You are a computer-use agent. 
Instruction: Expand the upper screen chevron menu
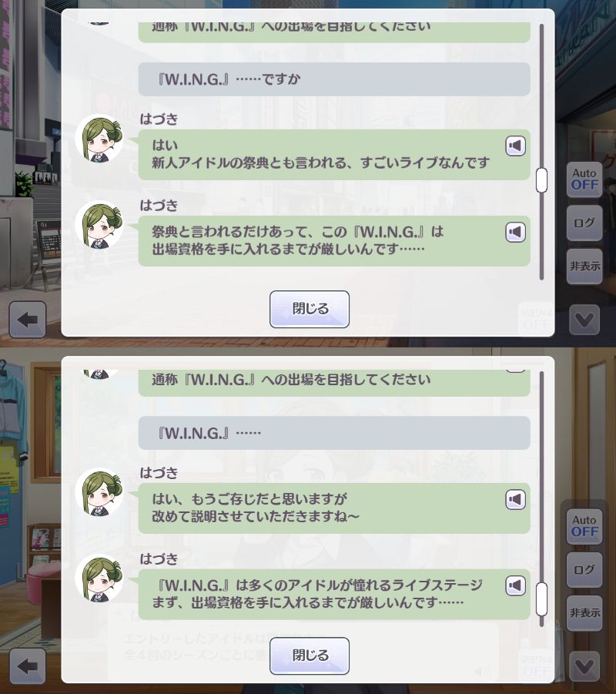point(584,320)
